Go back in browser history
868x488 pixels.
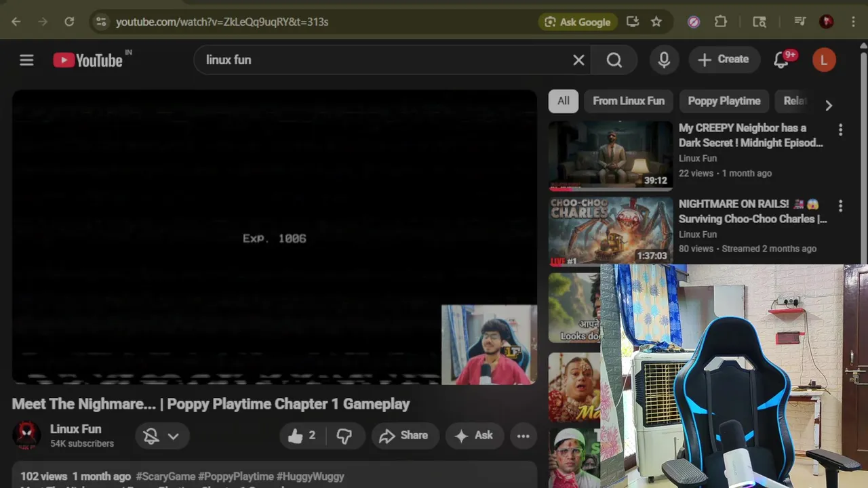pyautogui.click(x=16, y=22)
